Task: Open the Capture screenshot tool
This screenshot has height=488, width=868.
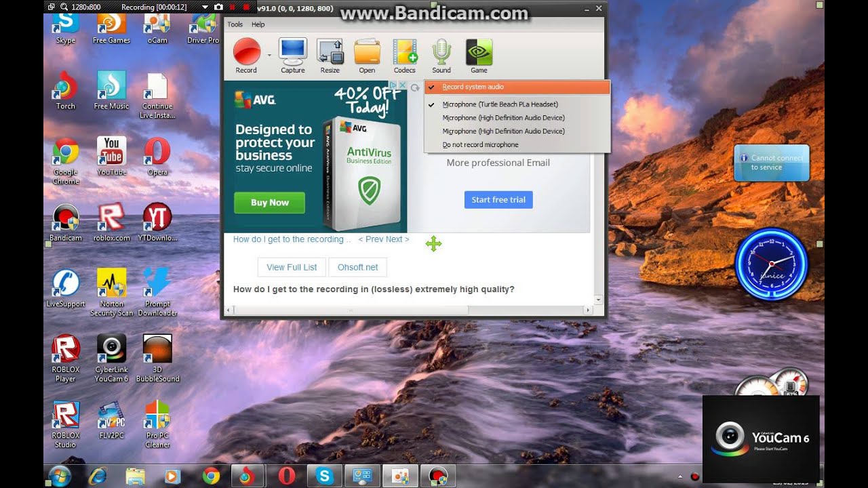Action: coord(293,56)
